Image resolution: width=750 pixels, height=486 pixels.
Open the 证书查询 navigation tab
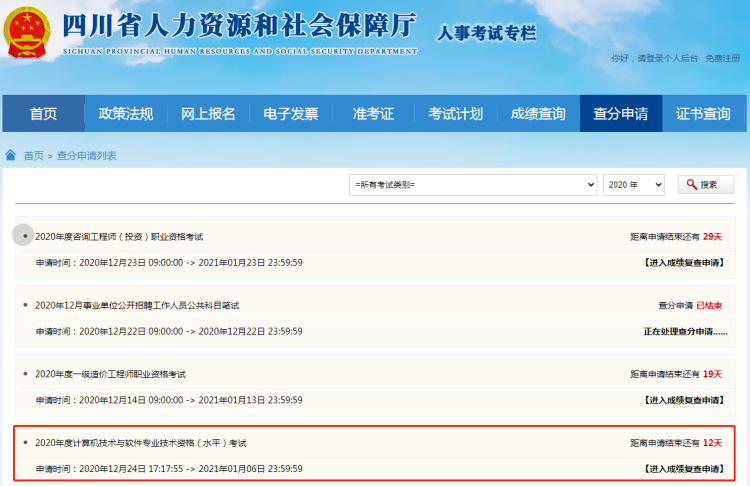(x=703, y=113)
